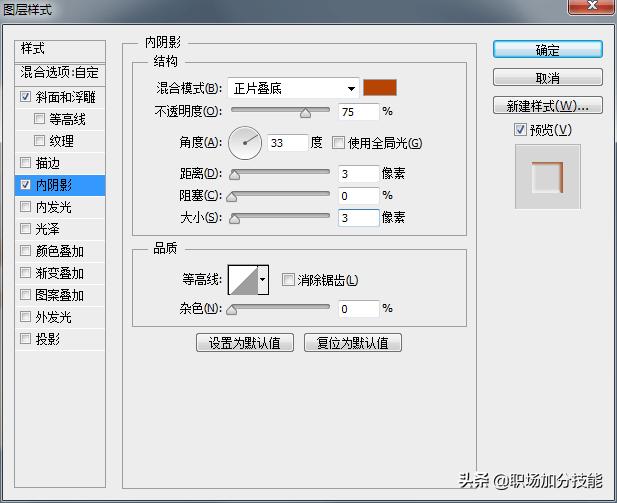Screen dimensions: 617x503
Task: Click the angle dial control
Action: pyautogui.click(x=245, y=143)
